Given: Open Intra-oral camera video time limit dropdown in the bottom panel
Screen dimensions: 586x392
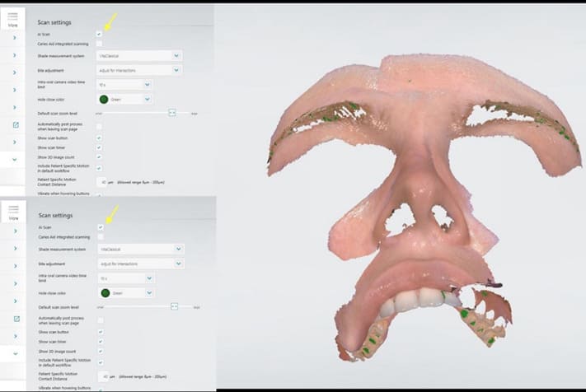Looking at the screenshot, I should tap(126, 278).
